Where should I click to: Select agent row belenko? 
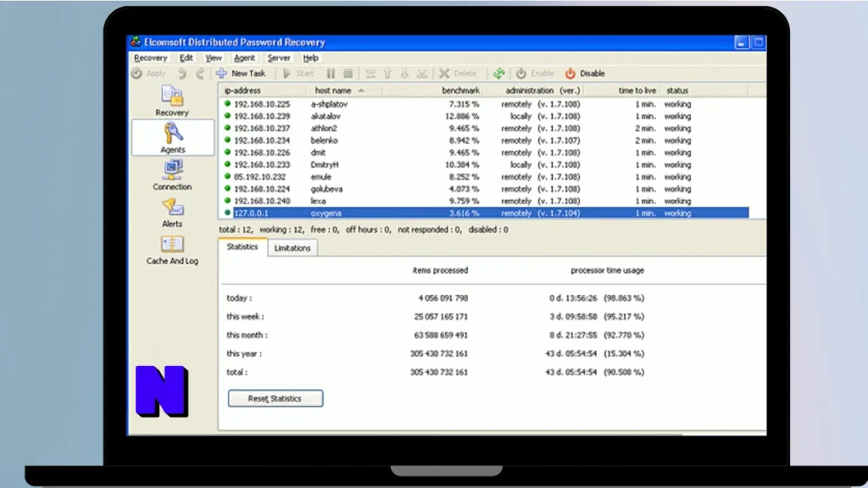coord(484,141)
